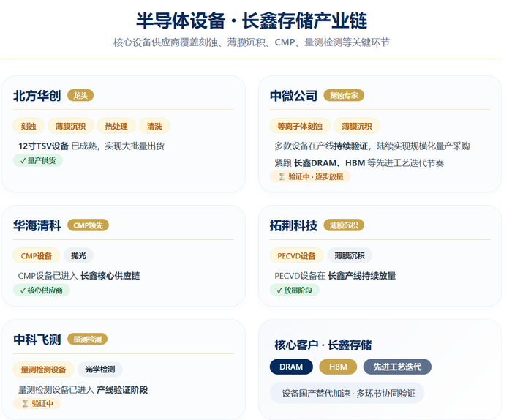Click the 量测检测 badge beside 中科飞测
512x420 pixels.
pyautogui.click(x=87, y=340)
